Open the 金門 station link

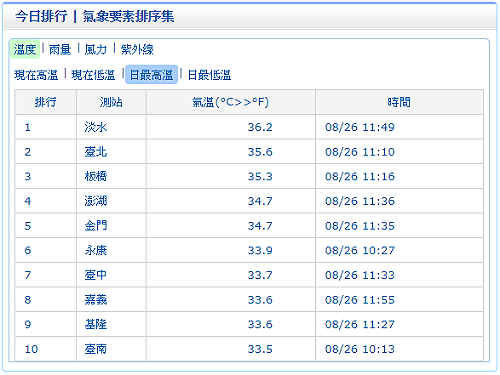pyautogui.click(x=96, y=226)
